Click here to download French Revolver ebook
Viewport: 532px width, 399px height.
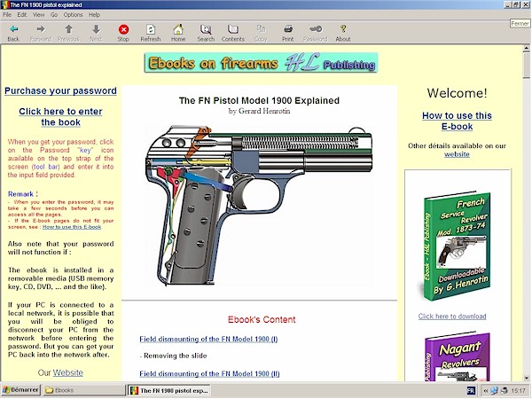click(x=452, y=317)
